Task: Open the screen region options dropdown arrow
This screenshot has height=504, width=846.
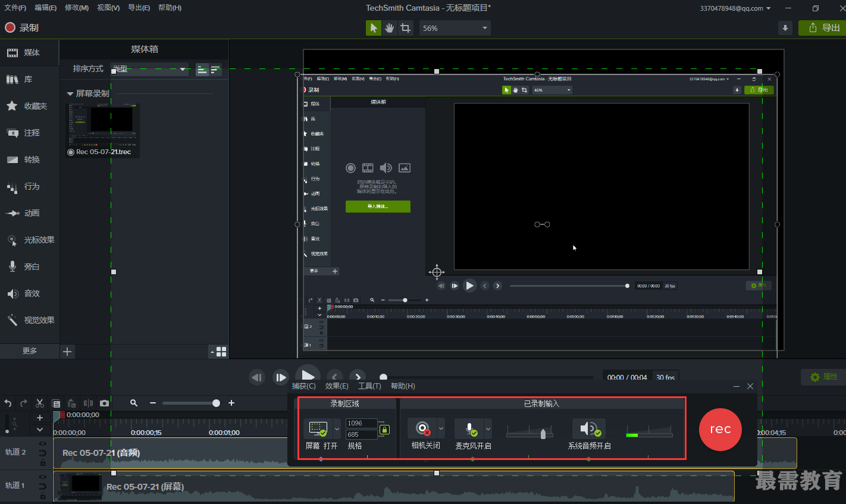Action: pyautogui.click(x=337, y=428)
